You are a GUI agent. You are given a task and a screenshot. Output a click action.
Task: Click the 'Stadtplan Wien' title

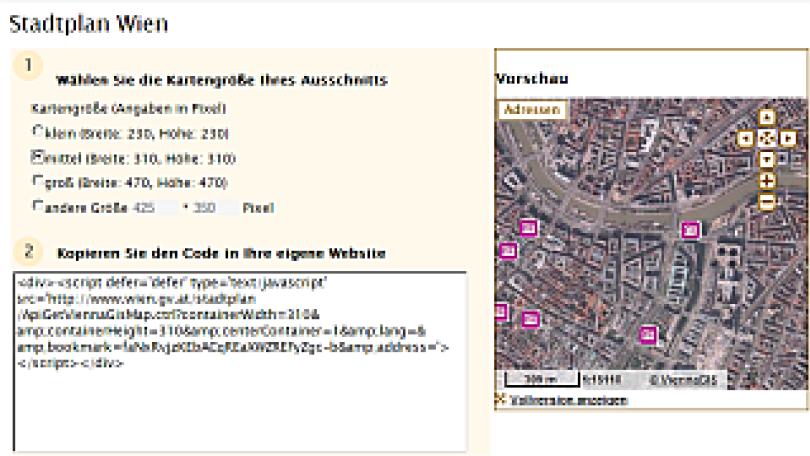(89, 24)
